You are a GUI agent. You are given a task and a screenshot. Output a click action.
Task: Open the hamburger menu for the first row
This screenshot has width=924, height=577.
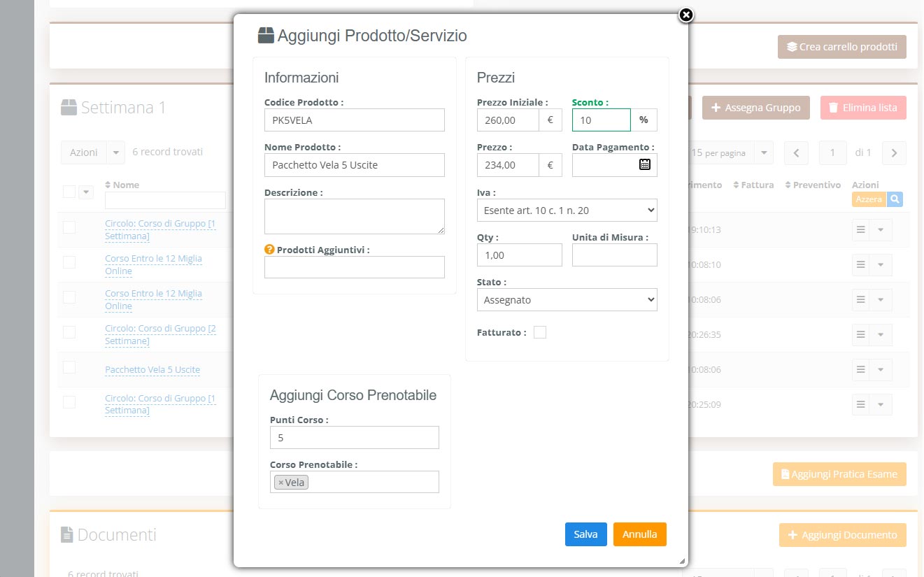point(861,229)
